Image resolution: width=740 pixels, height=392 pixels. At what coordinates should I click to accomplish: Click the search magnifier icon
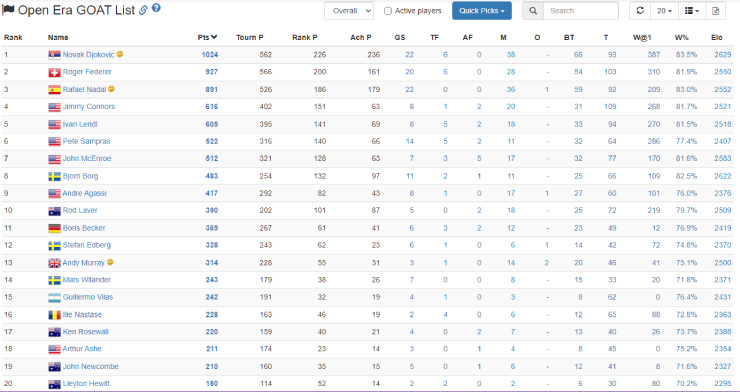pyautogui.click(x=533, y=11)
